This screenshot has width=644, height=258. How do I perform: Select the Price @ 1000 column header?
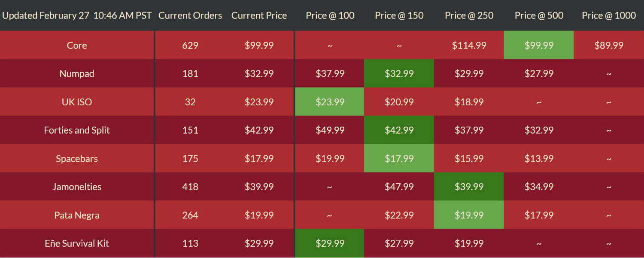(x=609, y=15)
